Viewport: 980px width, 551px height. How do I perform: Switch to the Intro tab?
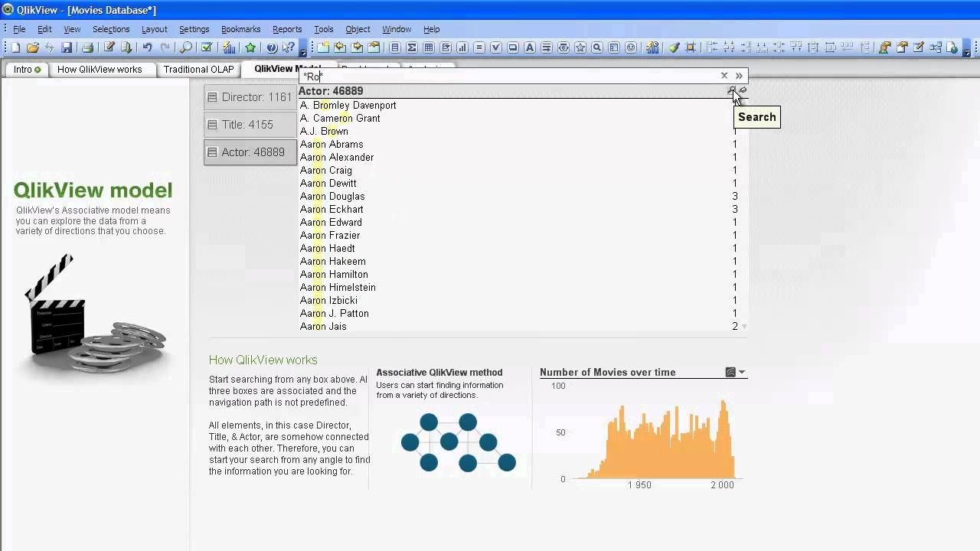click(27, 70)
